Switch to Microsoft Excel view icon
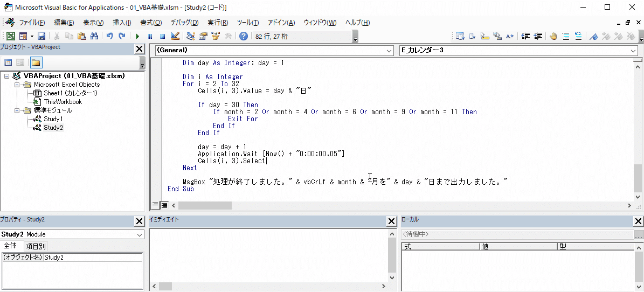 click(x=11, y=36)
